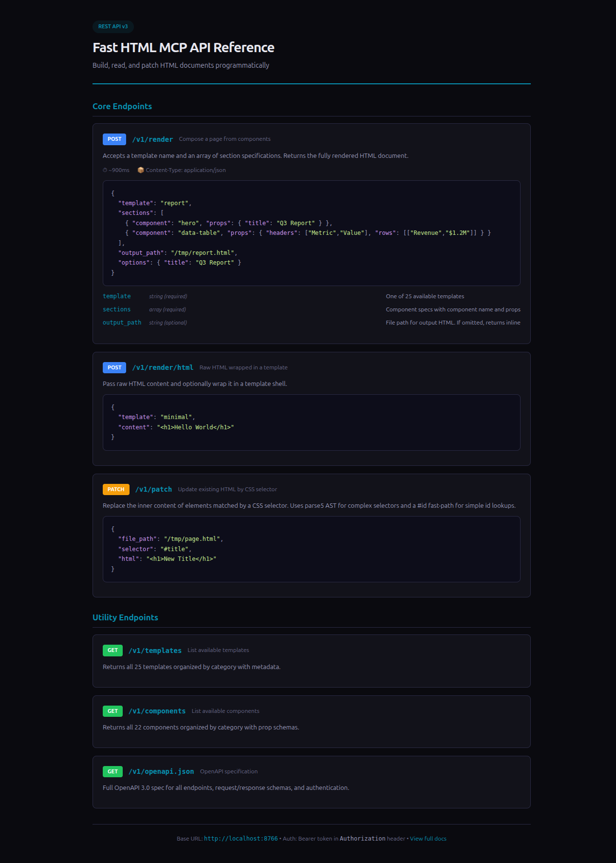Click the package icon beside Content-Type
The height and width of the screenshot is (863, 616).
coord(141,170)
